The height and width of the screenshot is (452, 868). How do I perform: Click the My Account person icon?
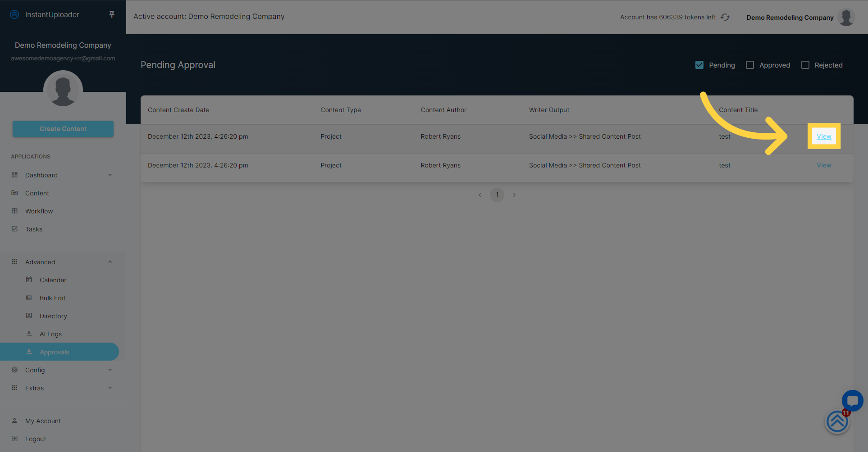coord(14,420)
